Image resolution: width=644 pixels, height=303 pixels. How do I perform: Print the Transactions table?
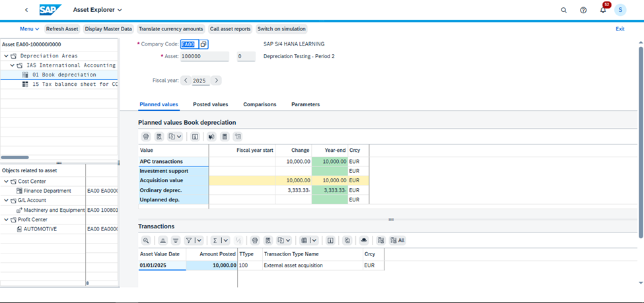coord(255,240)
